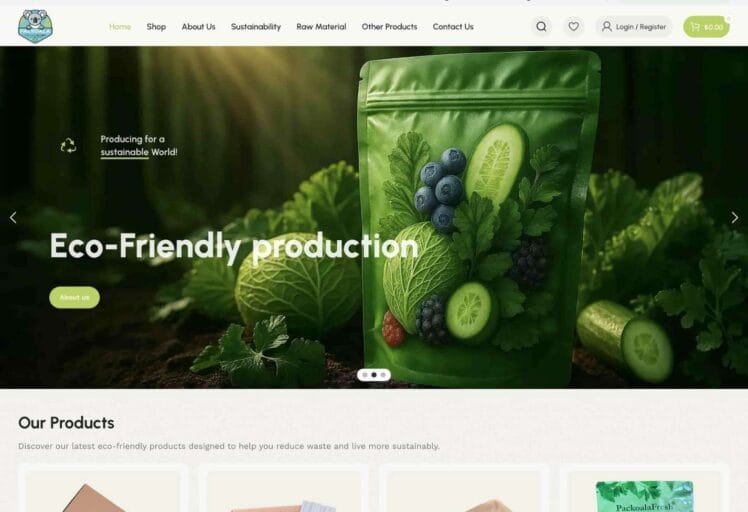748x512 pixels.
Task: Open the Other Products menu
Action: tap(389, 27)
